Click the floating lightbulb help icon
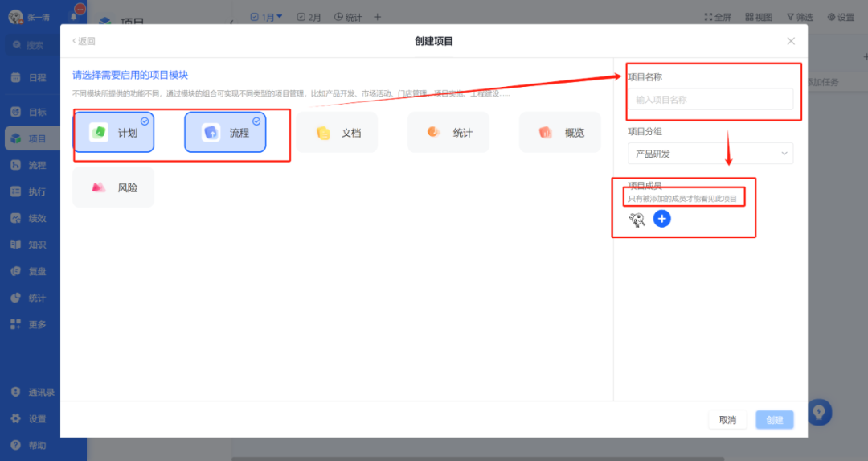 tap(819, 412)
